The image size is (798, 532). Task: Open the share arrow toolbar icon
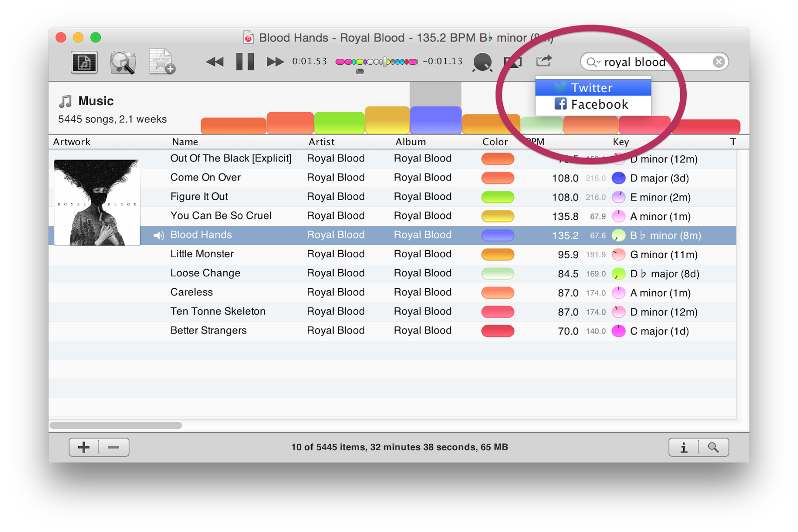coord(544,61)
